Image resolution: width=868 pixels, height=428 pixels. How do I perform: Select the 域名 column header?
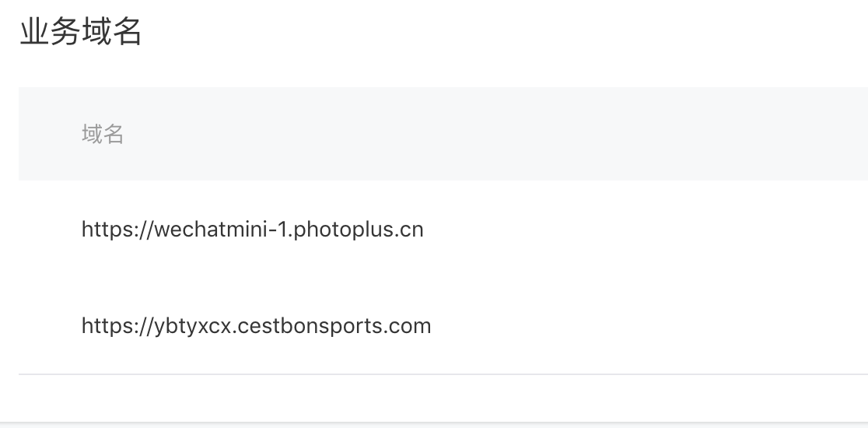coord(103,134)
